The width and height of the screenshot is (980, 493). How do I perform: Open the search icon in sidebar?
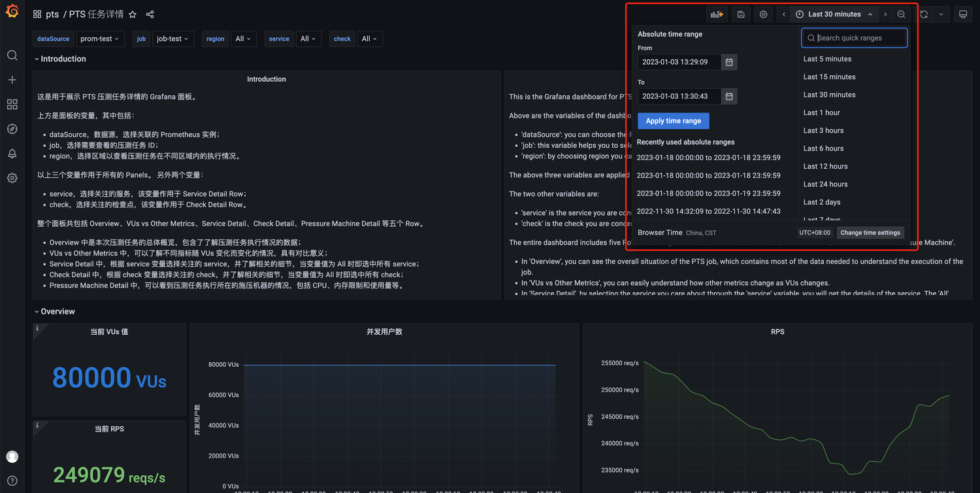click(12, 55)
